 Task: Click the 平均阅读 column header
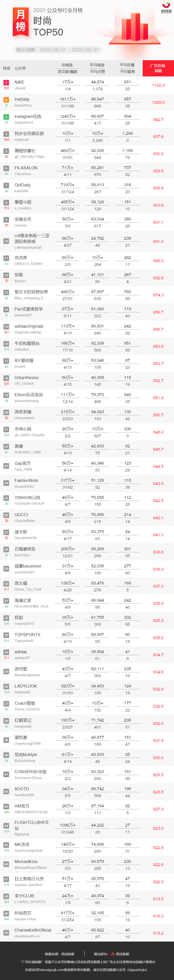click(97, 65)
